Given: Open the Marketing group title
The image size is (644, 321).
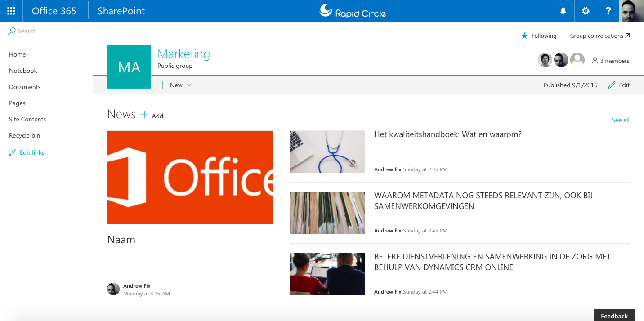Looking at the screenshot, I should pyautogui.click(x=183, y=53).
